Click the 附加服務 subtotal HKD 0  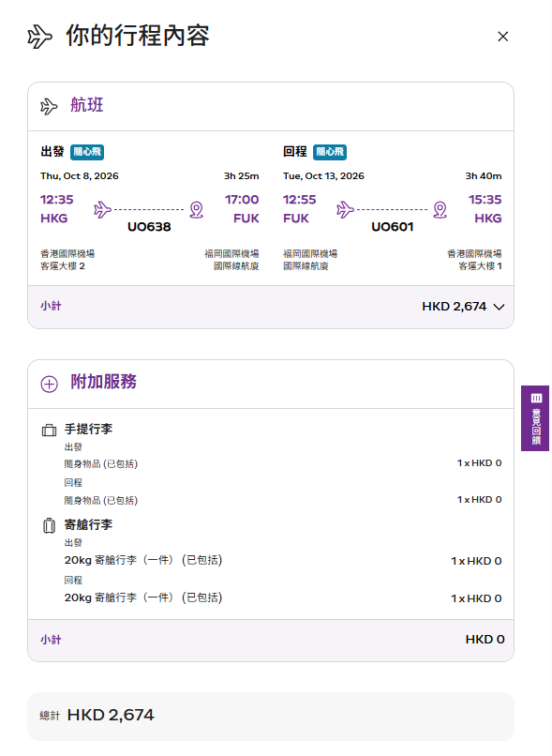(x=485, y=640)
